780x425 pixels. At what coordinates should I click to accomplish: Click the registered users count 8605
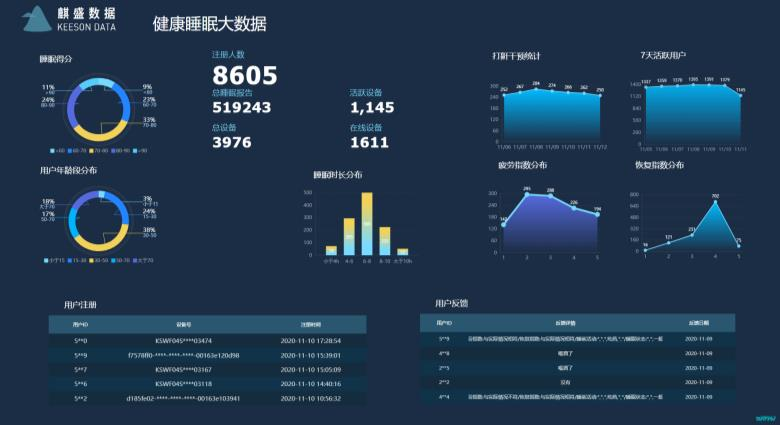(x=244, y=76)
